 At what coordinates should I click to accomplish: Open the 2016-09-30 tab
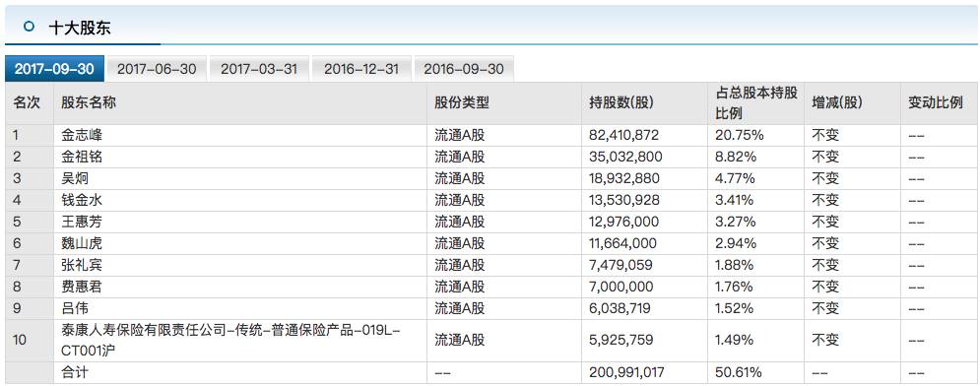(x=464, y=69)
